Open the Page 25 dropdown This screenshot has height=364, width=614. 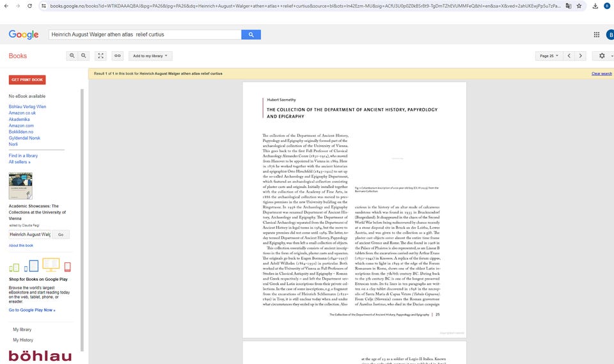click(549, 56)
